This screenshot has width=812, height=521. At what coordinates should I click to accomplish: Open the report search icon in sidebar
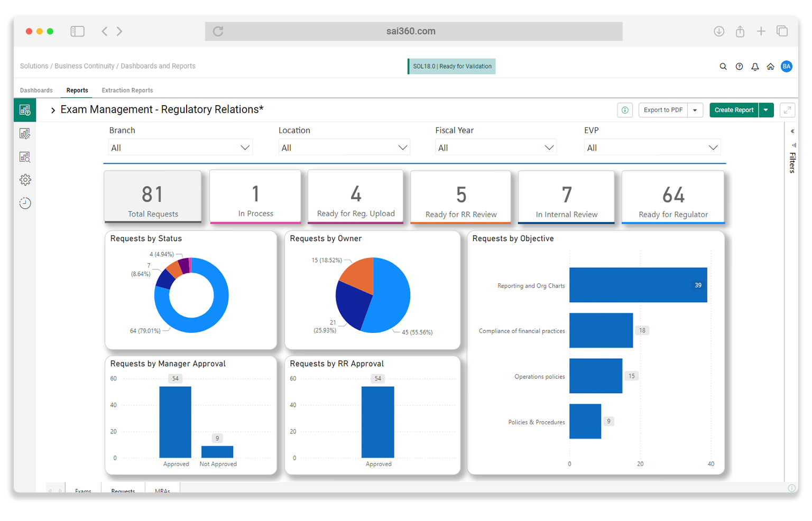click(x=25, y=157)
